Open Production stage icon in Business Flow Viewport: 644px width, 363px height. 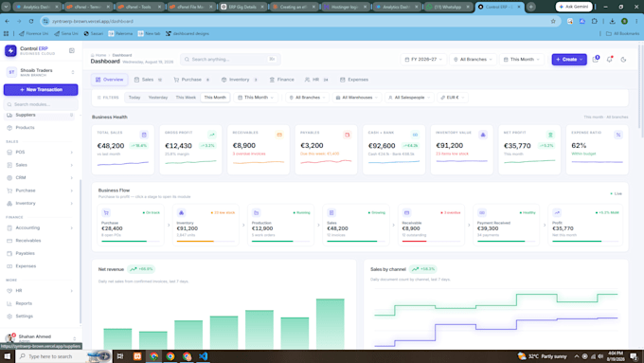coord(257,212)
